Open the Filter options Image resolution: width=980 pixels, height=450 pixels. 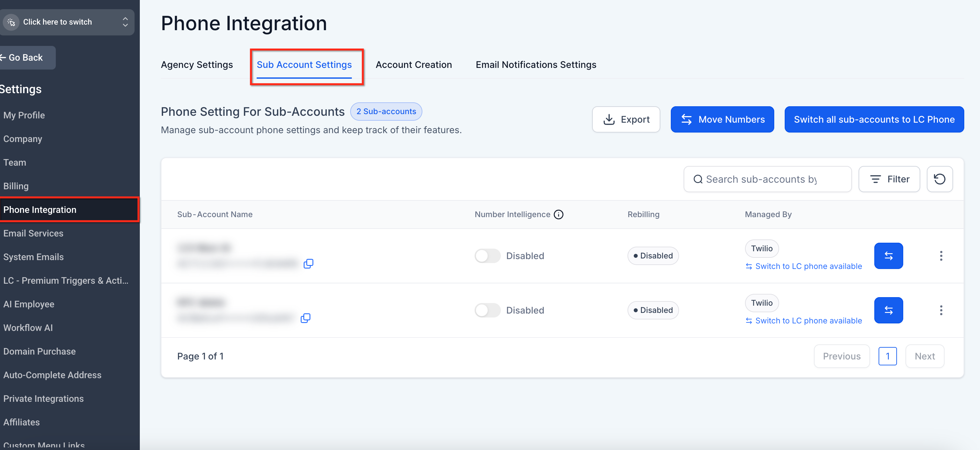[x=889, y=179]
